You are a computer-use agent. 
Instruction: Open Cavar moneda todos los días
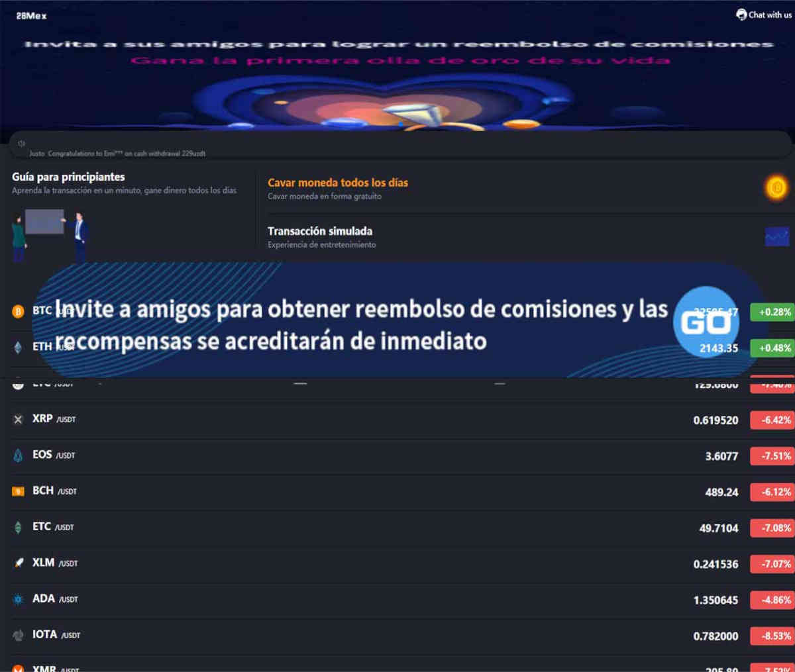(x=338, y=183)
